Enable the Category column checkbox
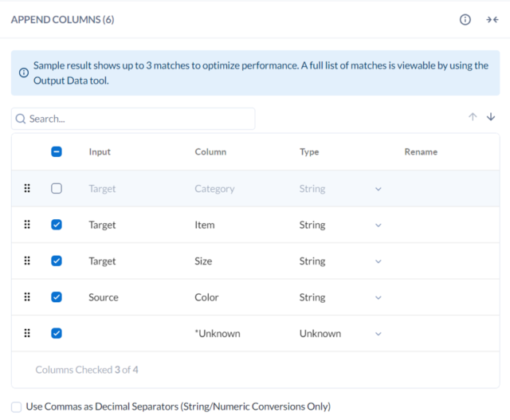The width and height of the screenshot is (510, 420). point(57,188)
